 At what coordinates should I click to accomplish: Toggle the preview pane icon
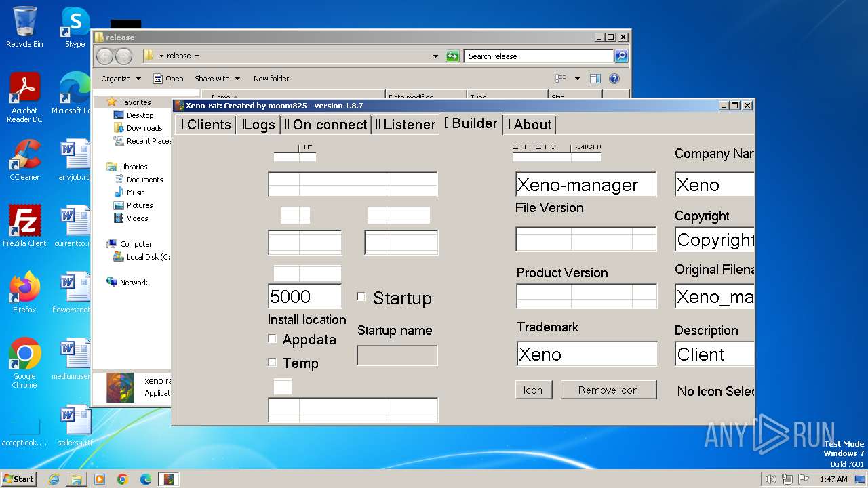coord(595,79)
